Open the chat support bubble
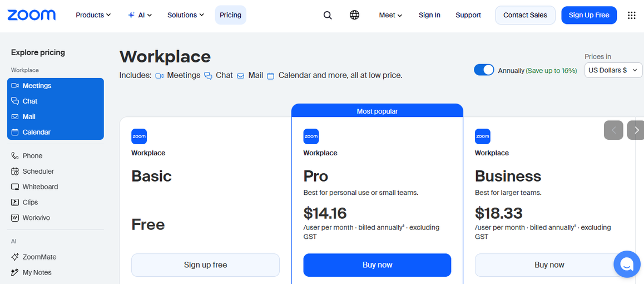The width and height of the screenshot is (644, 284). tap(627, 265)
